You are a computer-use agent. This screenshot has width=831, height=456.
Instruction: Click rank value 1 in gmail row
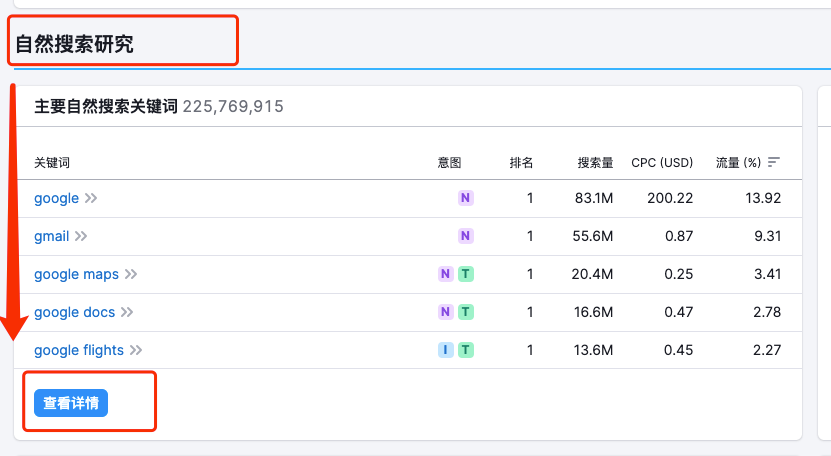(529, 236)
